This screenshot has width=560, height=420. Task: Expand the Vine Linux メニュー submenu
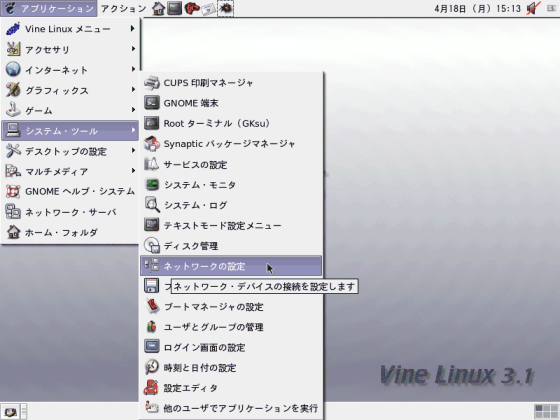[x=70, y=29]
